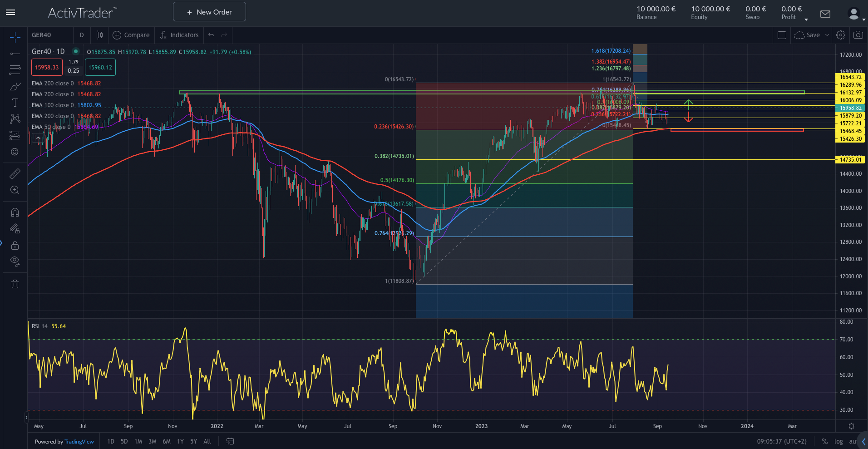Select the XABCD pattern tool
868x449 pixels.
[15, 119]
